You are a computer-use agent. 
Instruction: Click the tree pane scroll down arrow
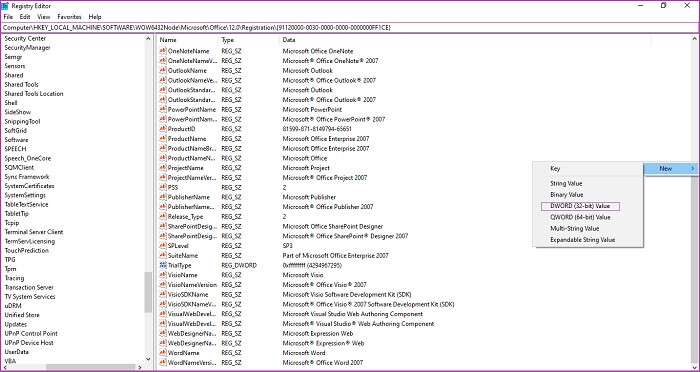149,359
